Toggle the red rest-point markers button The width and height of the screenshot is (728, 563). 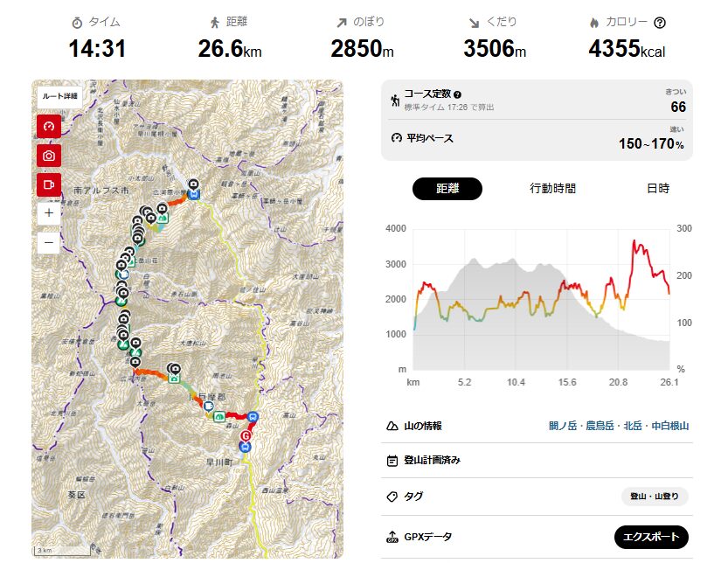pos(49,184)
